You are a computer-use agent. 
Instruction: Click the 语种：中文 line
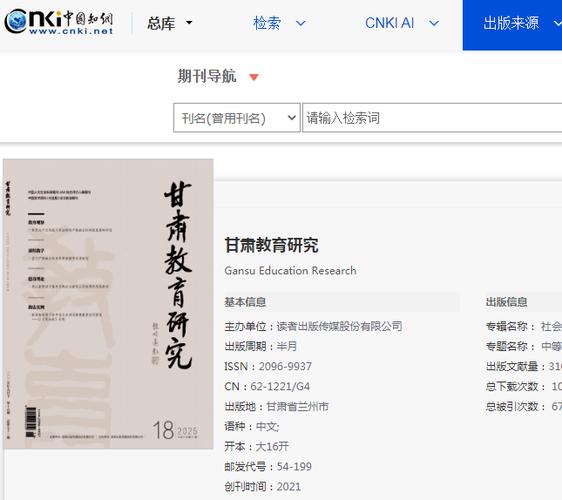[252, 427]
